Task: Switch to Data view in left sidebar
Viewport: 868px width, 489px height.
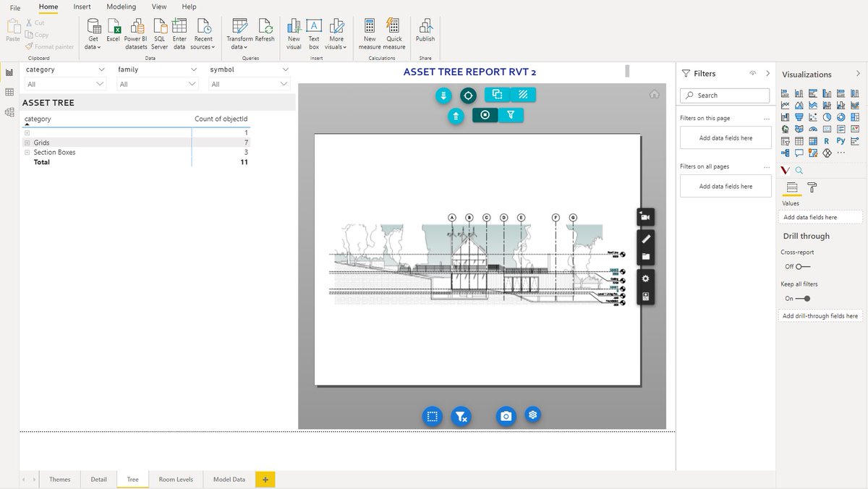Action: pos(9,92)
